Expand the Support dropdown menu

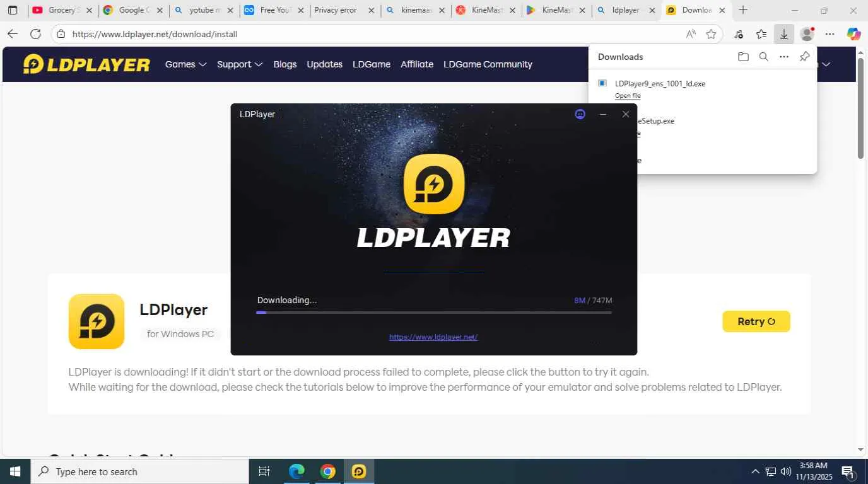pos(240,64)
